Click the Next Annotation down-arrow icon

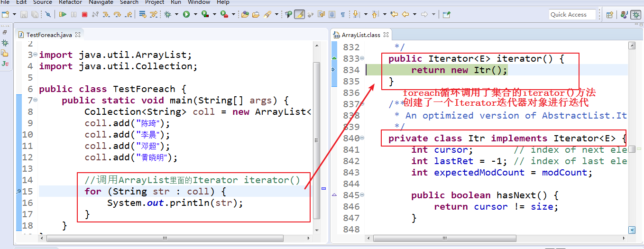tap(356, 15)
